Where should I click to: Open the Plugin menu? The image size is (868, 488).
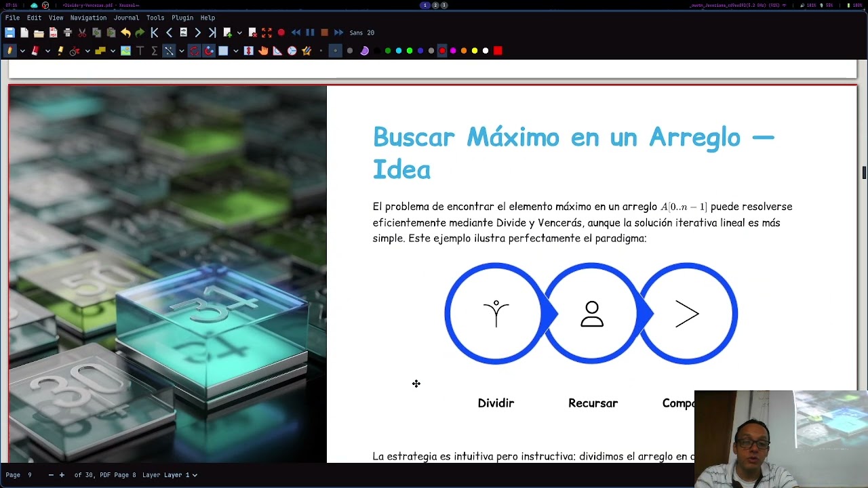(x=182, y=18)
